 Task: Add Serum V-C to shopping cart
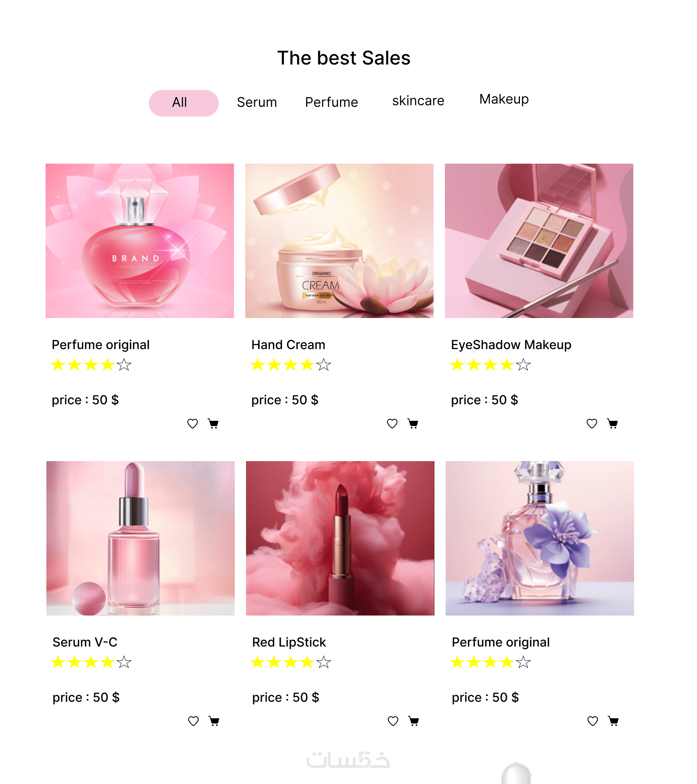pyautogui.click(x=214, y=721)
